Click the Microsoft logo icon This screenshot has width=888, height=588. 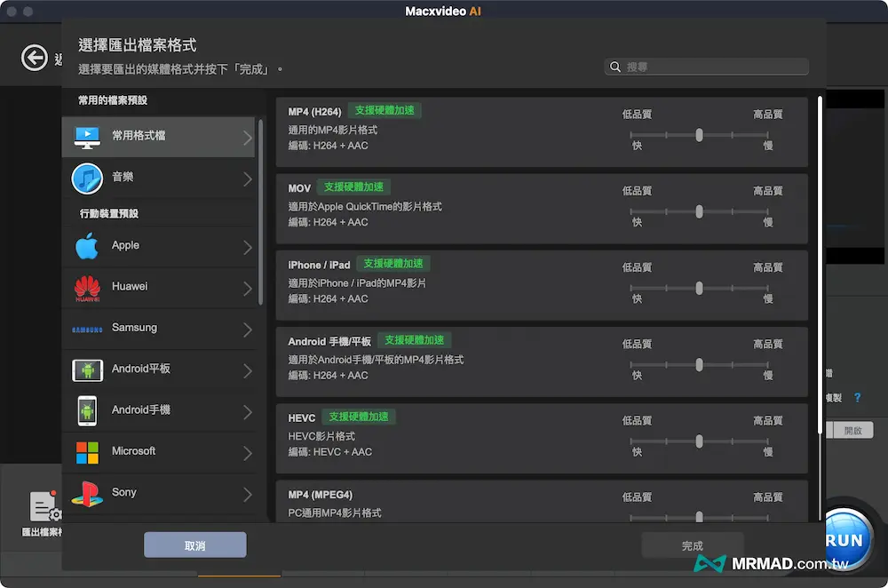87,452
